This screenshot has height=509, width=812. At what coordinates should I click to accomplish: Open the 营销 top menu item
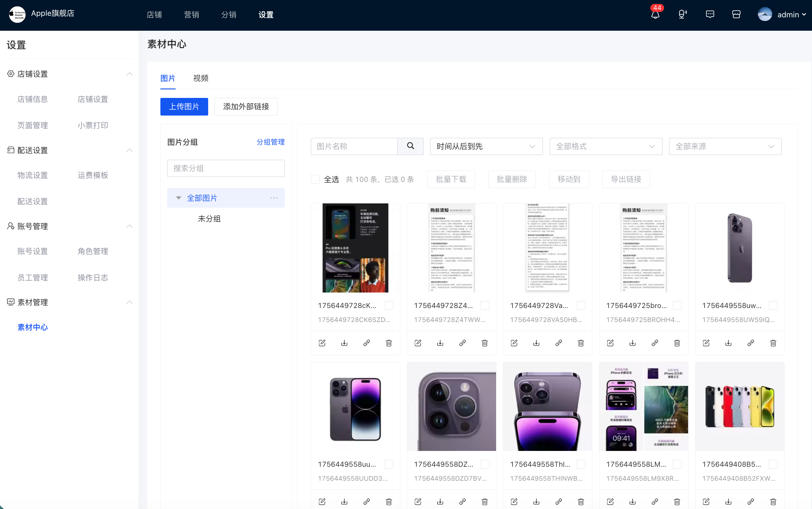click(191, 15)
